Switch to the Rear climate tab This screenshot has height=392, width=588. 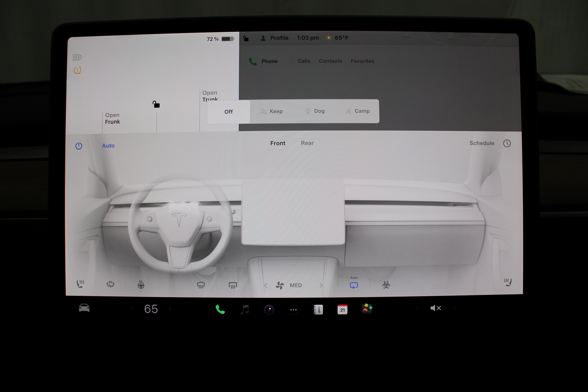(x=307, y=143)
